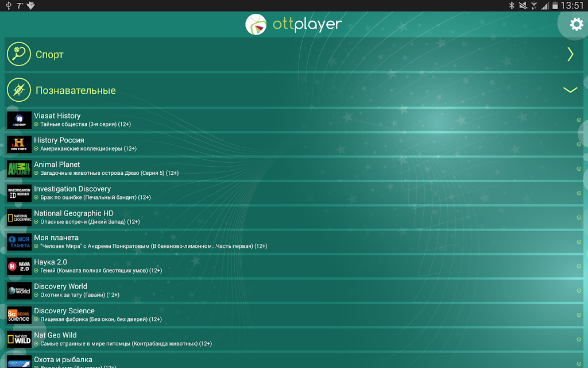Click the Наука 2.0 channel logo
Image resolution: width=588 pixels, height=368 pixels.
19,267
